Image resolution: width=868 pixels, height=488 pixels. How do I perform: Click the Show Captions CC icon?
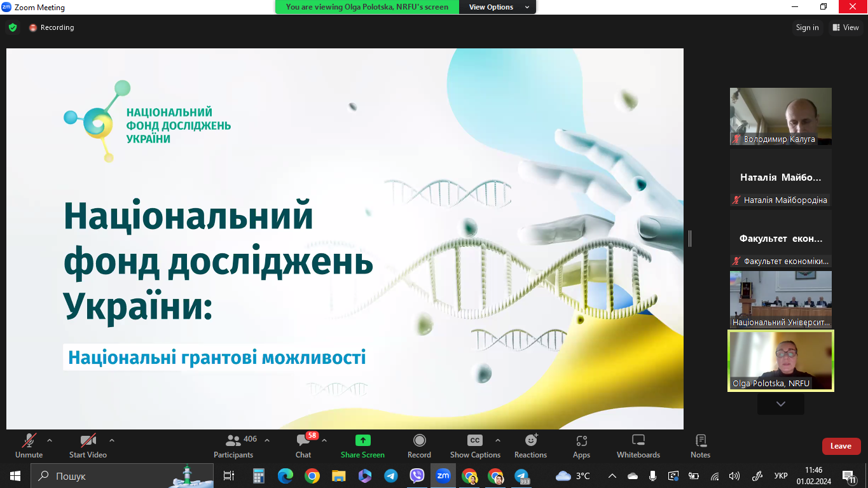[x=475, y=440]
